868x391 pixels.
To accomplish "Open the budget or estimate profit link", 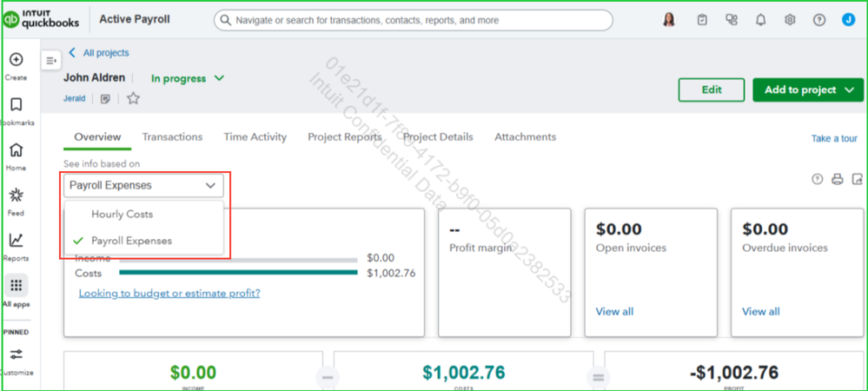I will pos(169,293).
